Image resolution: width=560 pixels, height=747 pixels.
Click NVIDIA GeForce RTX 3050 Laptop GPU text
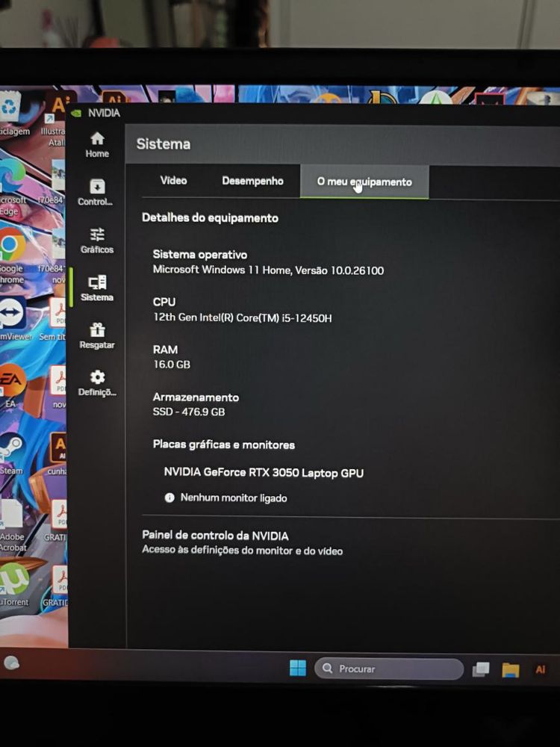tap(264, 473)
